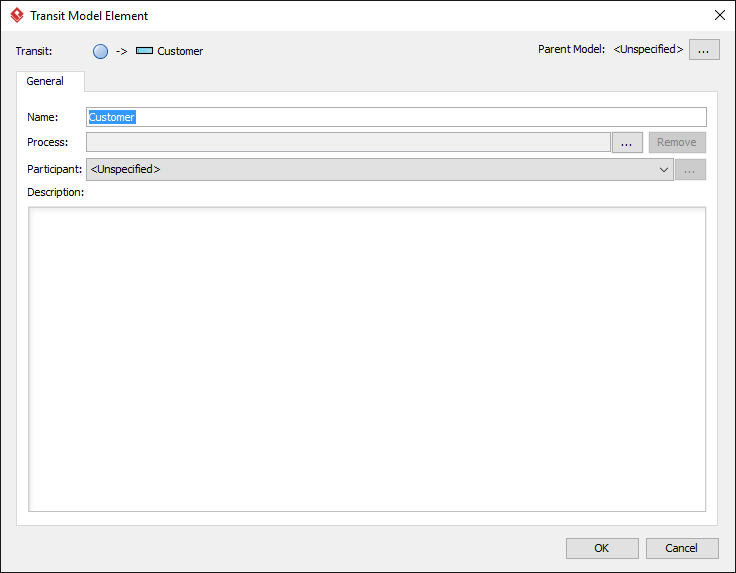
Task: Open the Parent Model browse button
Action: tap(704, 50)
